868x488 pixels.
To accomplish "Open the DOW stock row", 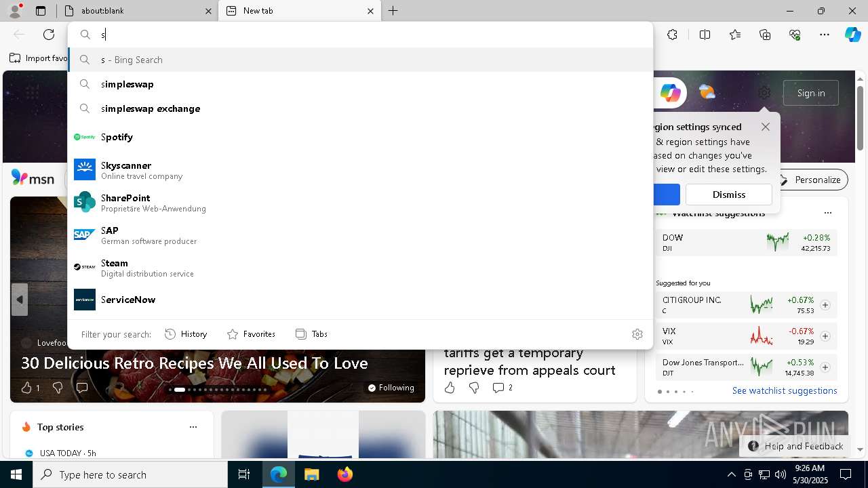I will coord(747,243).
